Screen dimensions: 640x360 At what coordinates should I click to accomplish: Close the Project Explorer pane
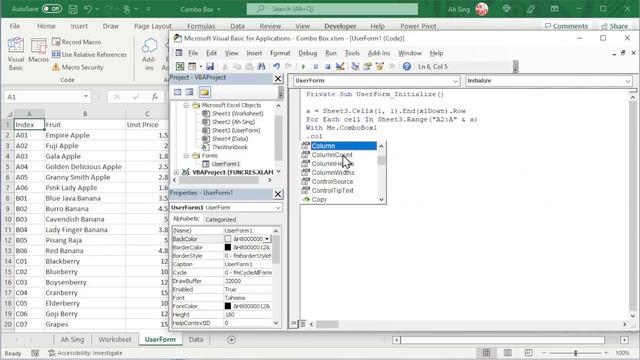coord(278,78)
